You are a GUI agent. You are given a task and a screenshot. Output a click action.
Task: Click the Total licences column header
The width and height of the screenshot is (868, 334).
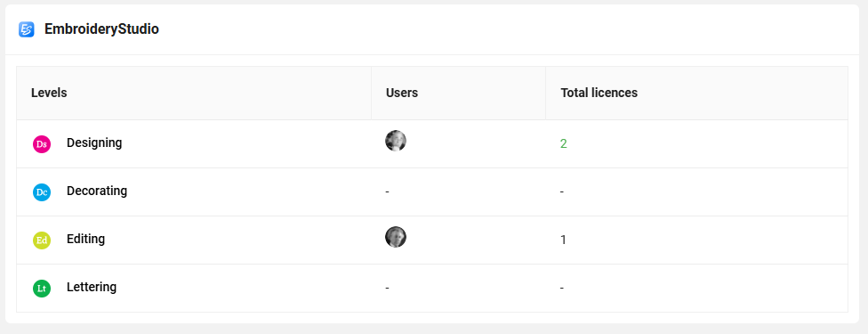(599, 93)
